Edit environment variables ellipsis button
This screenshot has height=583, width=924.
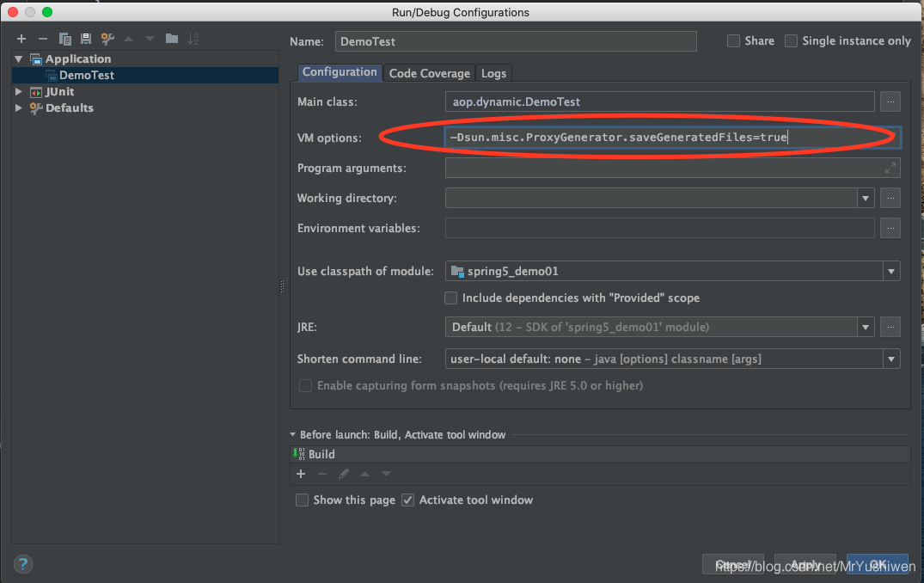click(x=890, y=228)
